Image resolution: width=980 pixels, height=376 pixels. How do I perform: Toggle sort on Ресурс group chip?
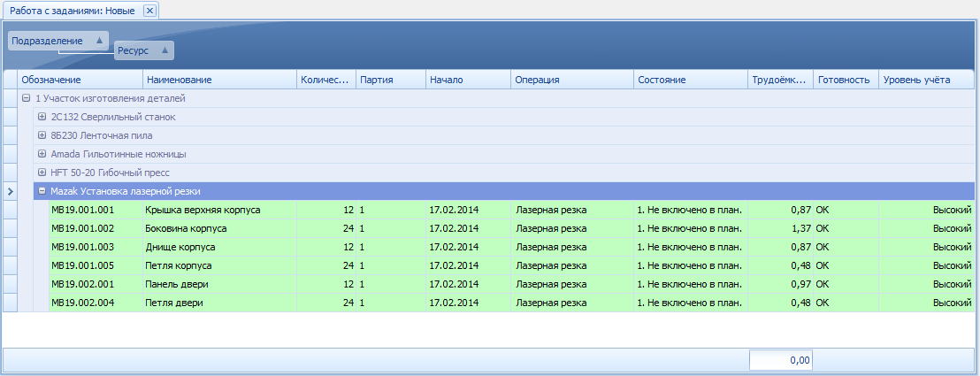point(144,50)
